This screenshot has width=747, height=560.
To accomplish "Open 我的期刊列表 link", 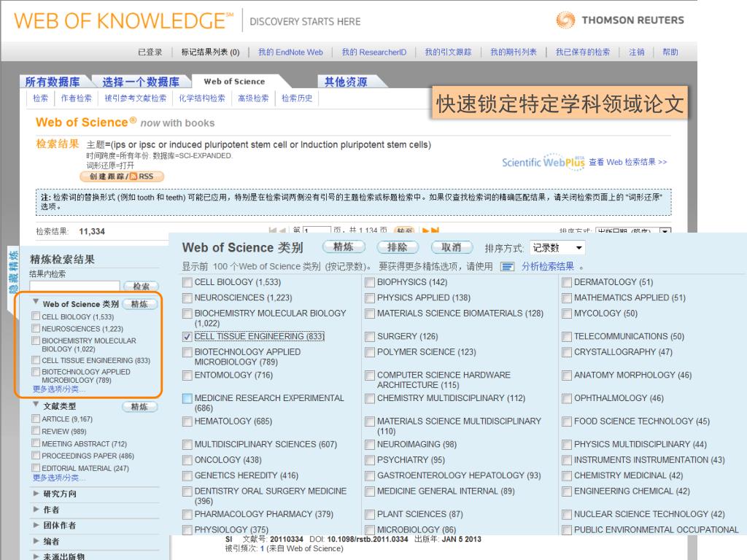I will click(514, 52).
